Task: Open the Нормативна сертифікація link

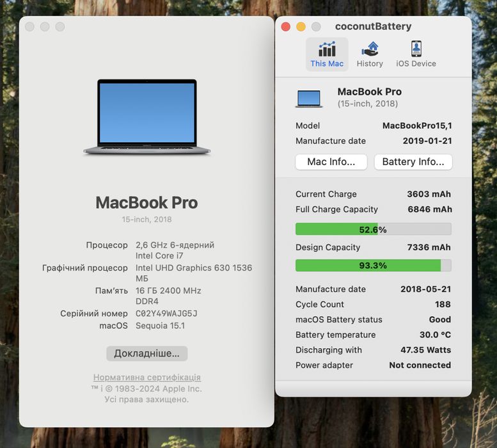Action: 146,378
